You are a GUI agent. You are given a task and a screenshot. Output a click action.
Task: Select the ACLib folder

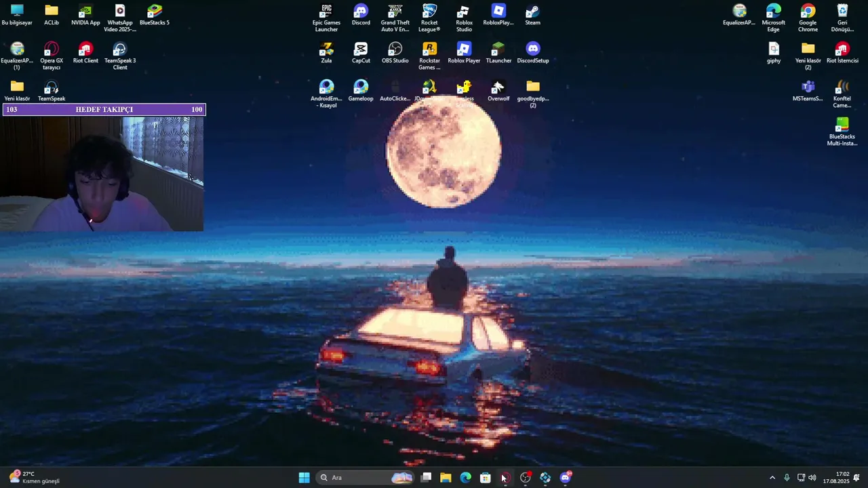point(52,15)
